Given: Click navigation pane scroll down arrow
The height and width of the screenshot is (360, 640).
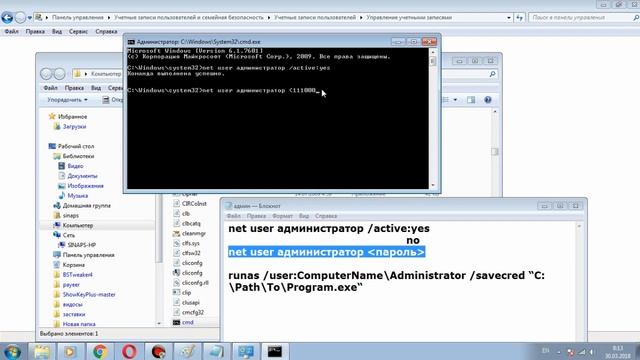Looking at the screenshot, I should pos(159,323).
